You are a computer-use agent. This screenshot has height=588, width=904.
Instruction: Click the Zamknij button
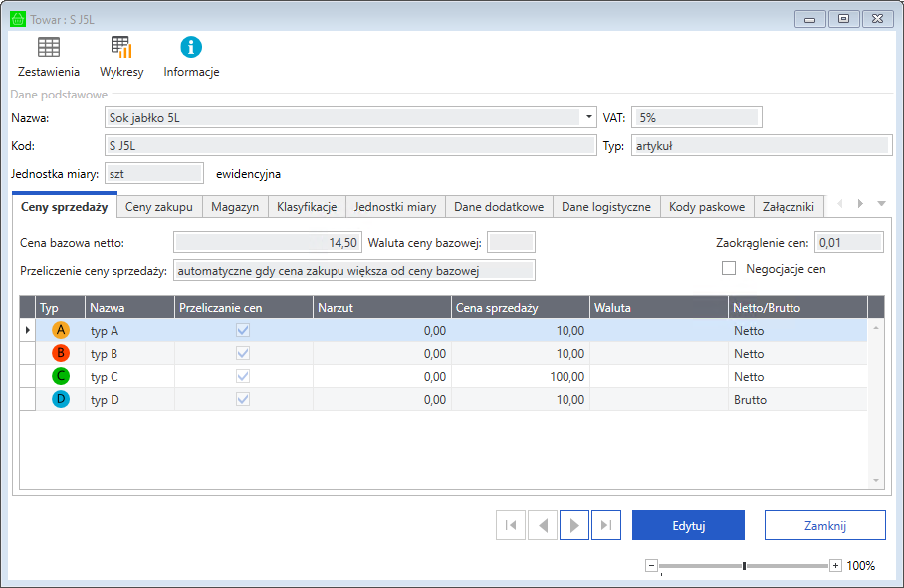click(x=824, y=525)
